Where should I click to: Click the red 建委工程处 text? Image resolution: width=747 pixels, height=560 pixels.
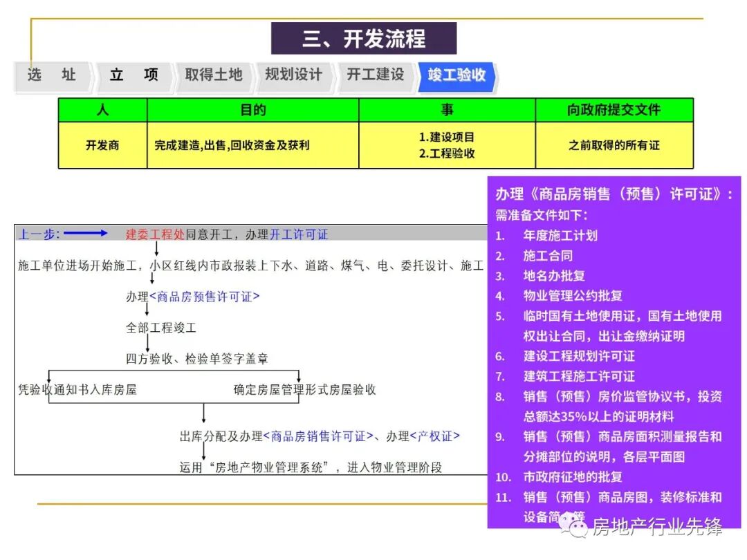pos(155,234)
